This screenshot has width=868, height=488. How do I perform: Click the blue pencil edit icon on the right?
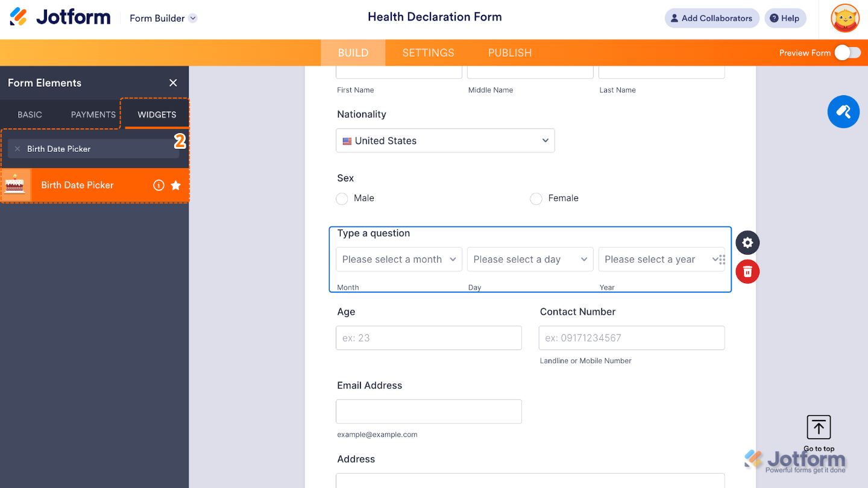(843, 111)
